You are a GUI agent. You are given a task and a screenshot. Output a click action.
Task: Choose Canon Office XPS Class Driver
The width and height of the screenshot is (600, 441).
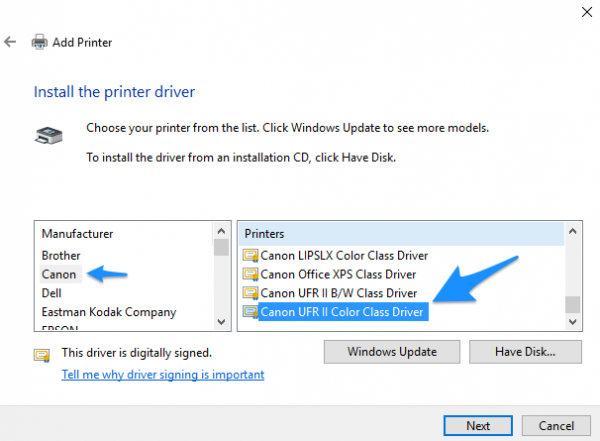click(x=338, y=274)
